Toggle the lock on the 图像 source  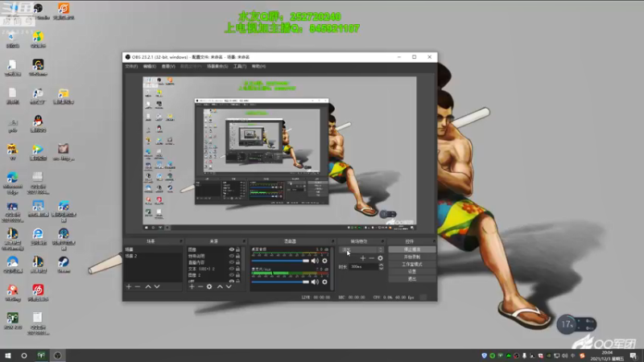point(237,249)
